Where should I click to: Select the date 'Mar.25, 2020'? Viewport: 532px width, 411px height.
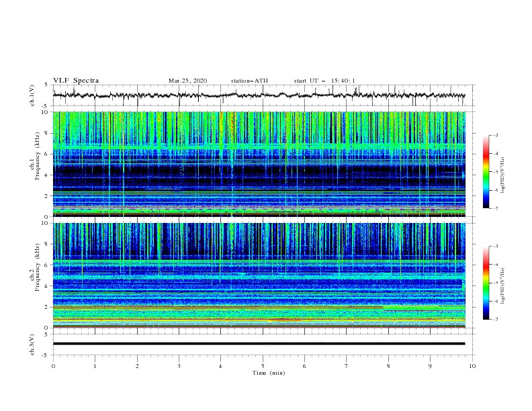(187, 81)
